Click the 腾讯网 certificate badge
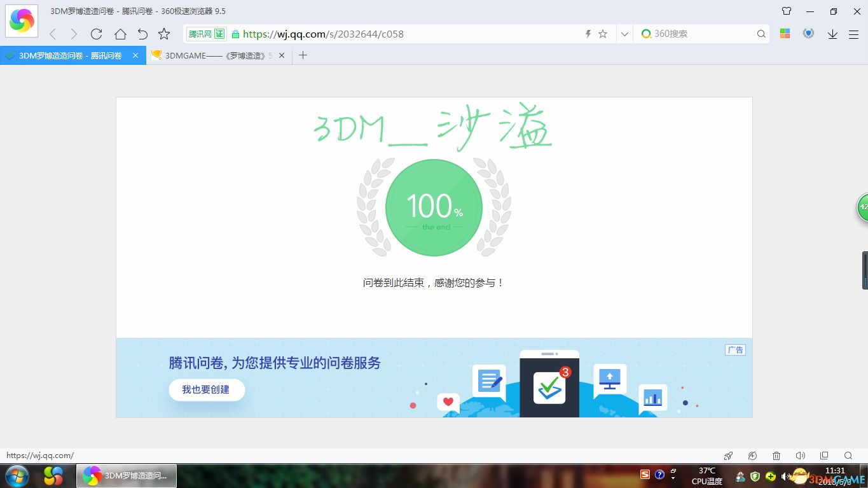The height and width of the screenshot is (488, 868). (207, 34)
